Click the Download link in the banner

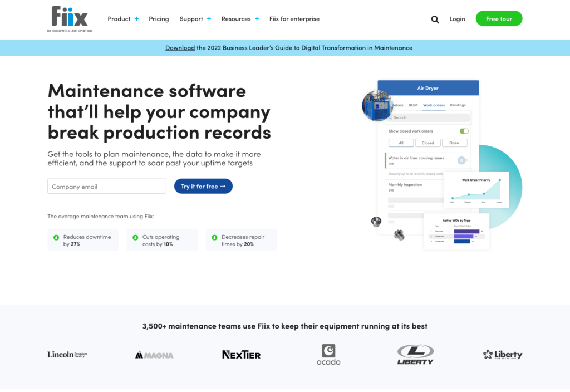tap(180, 48)
